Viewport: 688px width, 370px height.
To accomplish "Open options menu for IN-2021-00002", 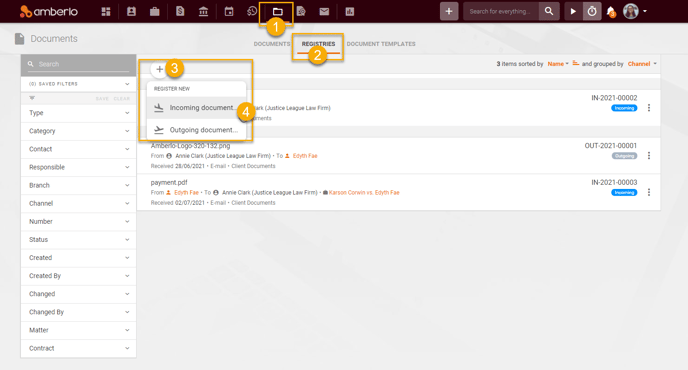I will click(649, 108).
